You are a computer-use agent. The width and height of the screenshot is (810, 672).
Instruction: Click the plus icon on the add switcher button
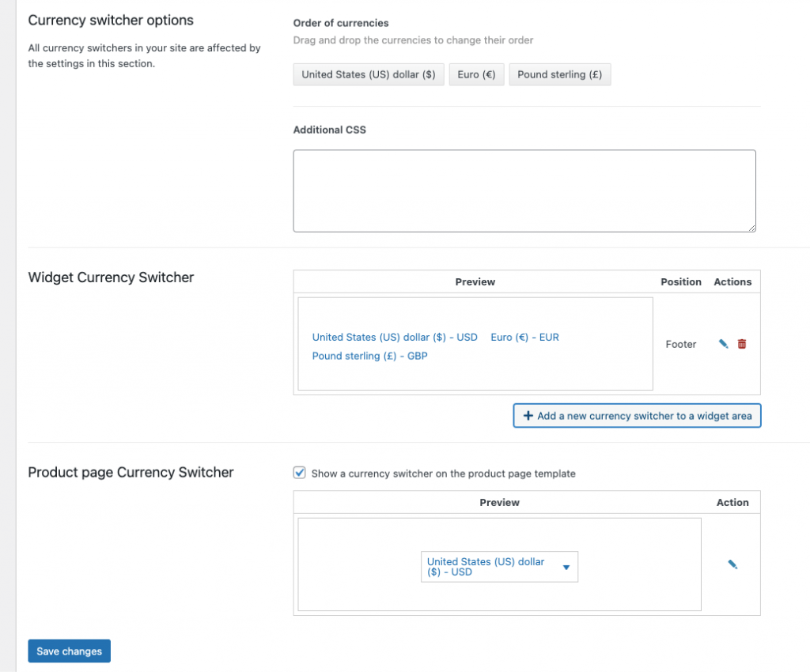pyautogui.click(x=527, y=415)
